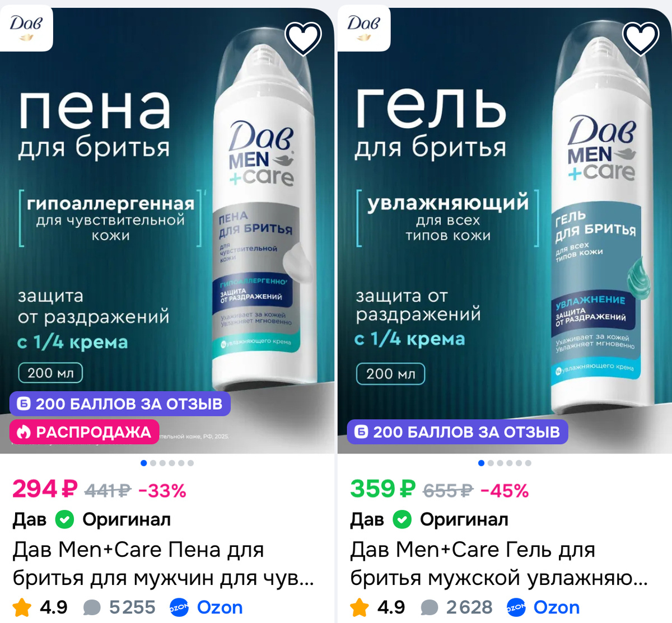The height and width of the screenshot is (623, 672).
Task: Open the Dove brand logo badge on the foam card
Action: [x=26, y=27]
